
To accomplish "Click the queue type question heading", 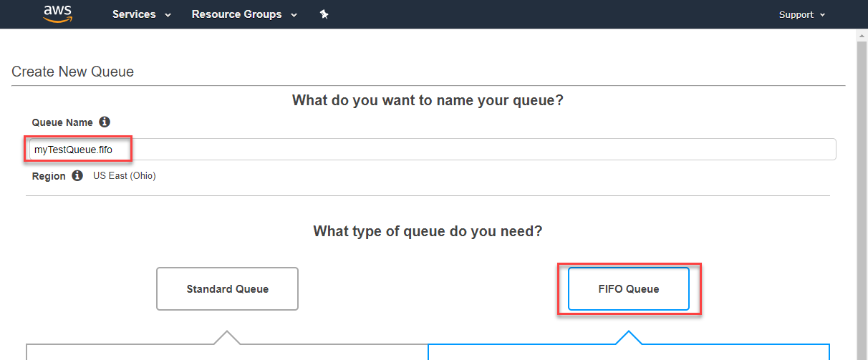I will tap(428, 231).
